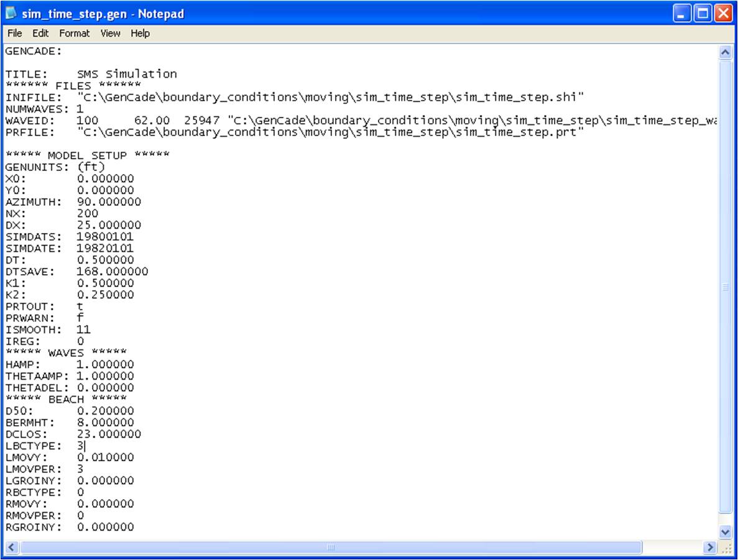Open the Format menu
This screenshot has height=560, width=738.
[75, 34]
